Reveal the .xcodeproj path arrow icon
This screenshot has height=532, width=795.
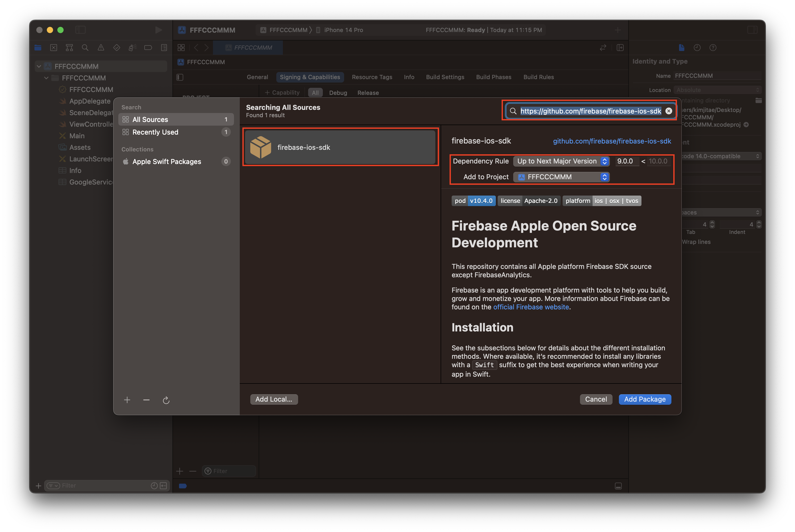746,125
